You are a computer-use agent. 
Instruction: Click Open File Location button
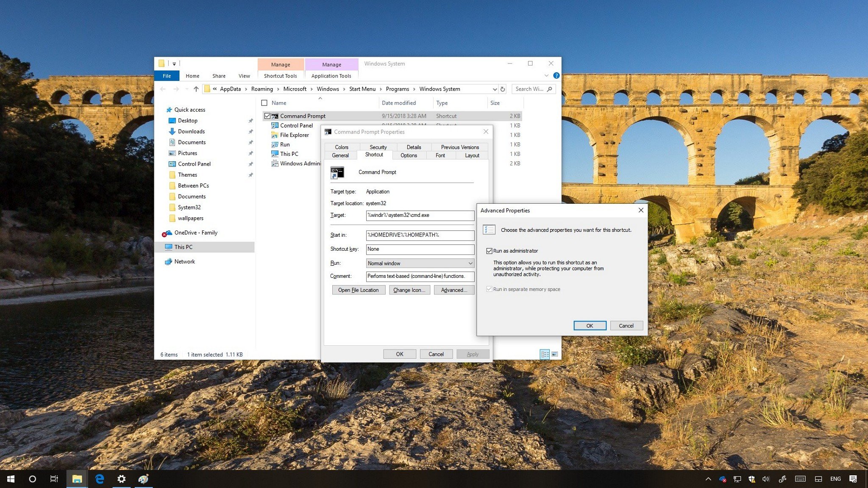[x=358, y=290]
